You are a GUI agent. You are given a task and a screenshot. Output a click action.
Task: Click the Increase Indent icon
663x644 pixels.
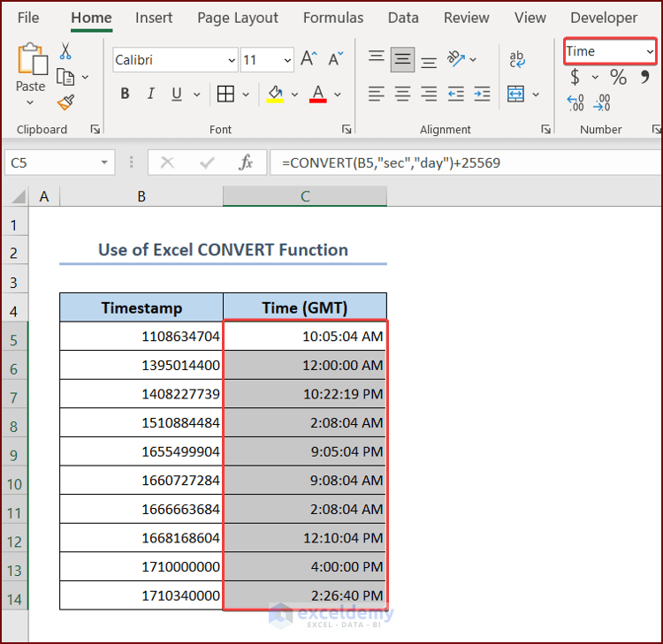(x=483, y=94)
